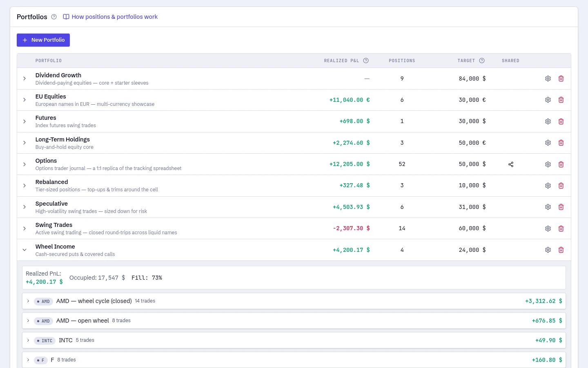Delete the Long-Term Holdings portfolio
The image size is (588, 368).
pyautogui.click(x=561, y=143)
